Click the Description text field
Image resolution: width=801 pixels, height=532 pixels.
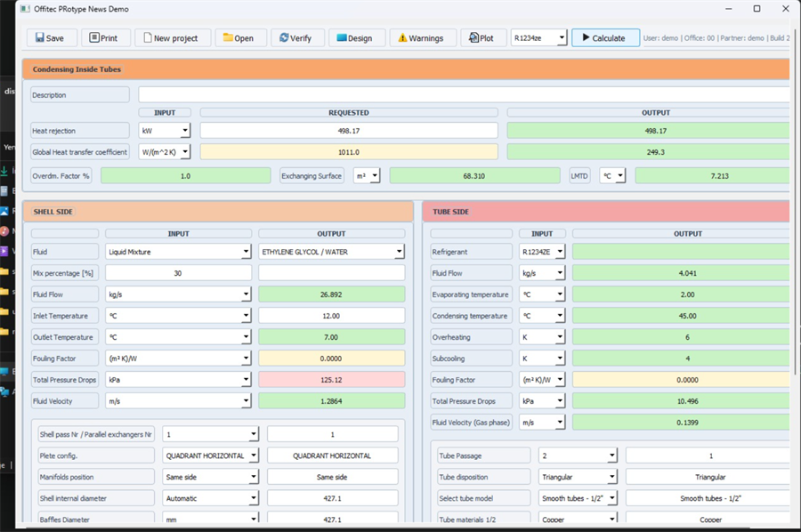pyautogui.click(x=463, y=95)
